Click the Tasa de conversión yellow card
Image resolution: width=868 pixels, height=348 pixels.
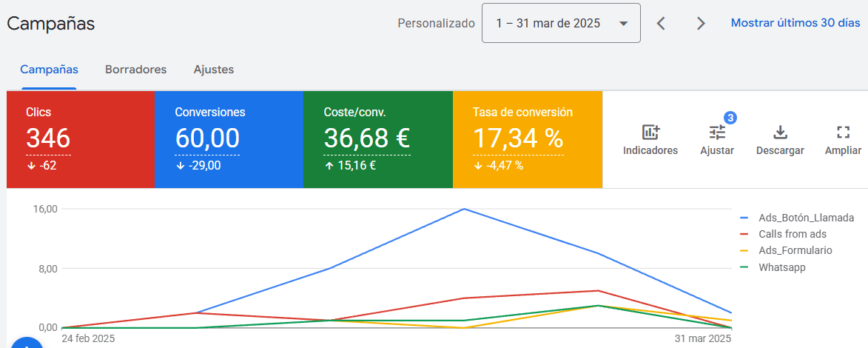527,139
